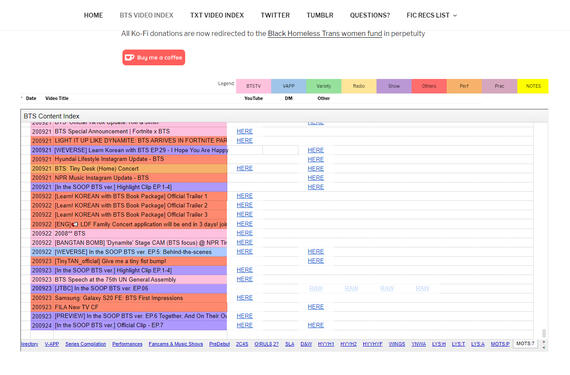Viewport: 570px width, 375px height.
Task: Click the red Others legend swatch
Action: (x=429, y=86)
